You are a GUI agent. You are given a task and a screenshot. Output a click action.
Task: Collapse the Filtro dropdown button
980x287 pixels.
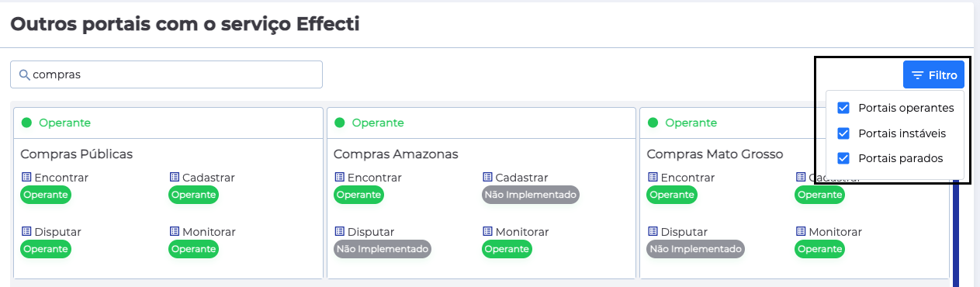[x=933, y=74]
